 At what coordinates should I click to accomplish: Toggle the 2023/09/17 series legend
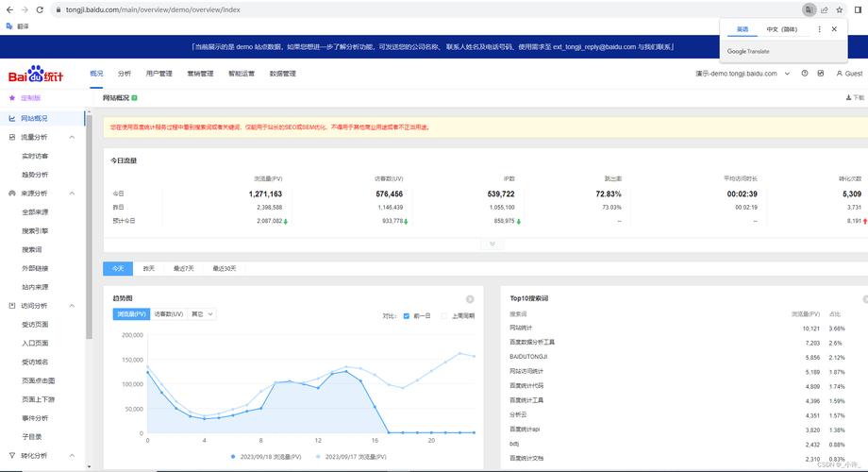pos(351,457)
